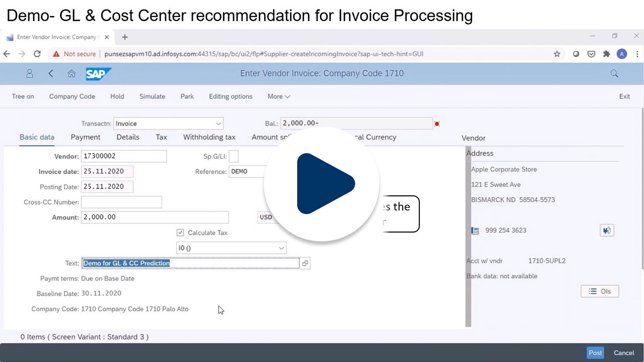The image size is (644, 362).
Task: Reload the browser page
Action: coord(37,54)
